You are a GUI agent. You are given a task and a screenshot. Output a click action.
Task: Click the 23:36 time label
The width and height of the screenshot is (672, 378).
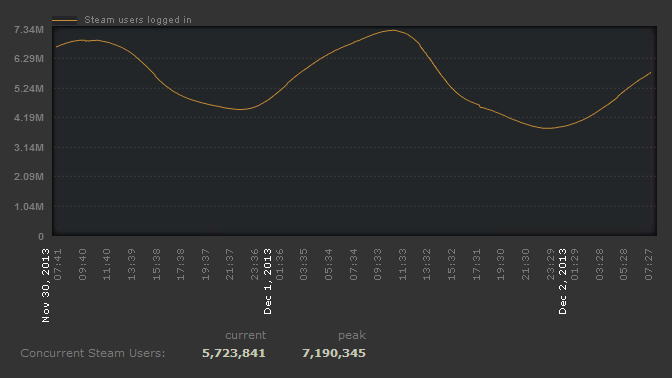[255, 264]
